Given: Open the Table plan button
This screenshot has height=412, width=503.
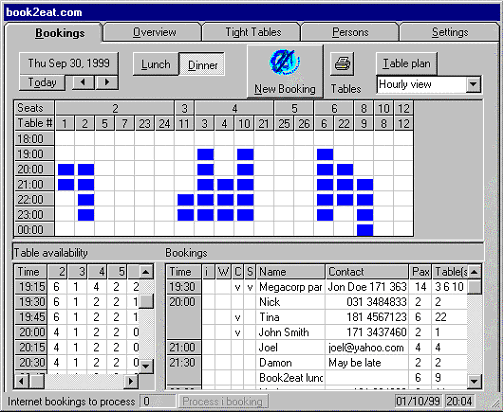Looking at the screenshot, I should (x=406, y=63).
